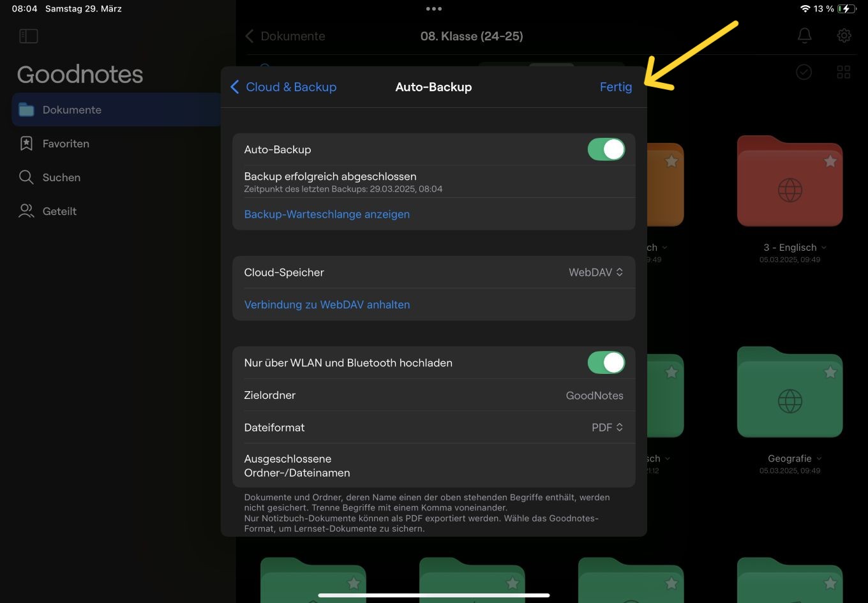868x603 pixels.
Task: Tap the 08:04 clock in status bar
Action: tap(24, 9)
